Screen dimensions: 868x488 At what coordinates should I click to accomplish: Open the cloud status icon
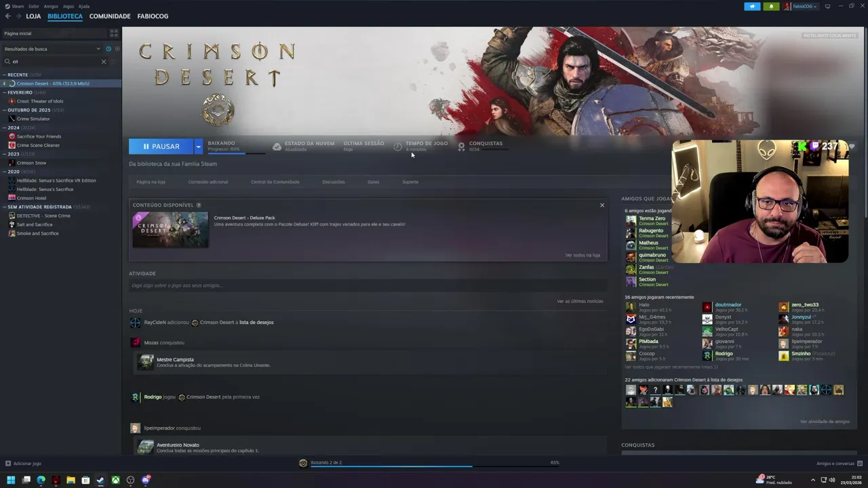click(277, 146)
